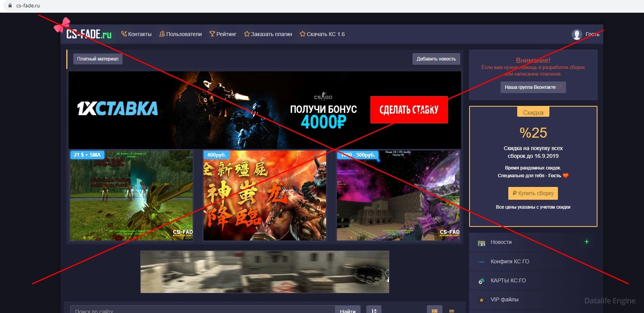Go to the Пользователи page
The width and height of the screenshot is (644, 313).
180,34
